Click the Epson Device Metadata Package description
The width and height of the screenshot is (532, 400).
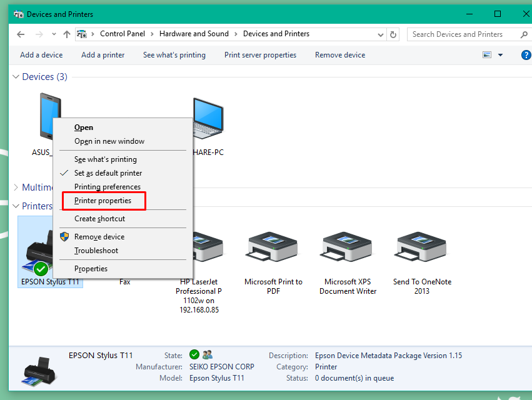pyautogui.click(x=388, y=356)
